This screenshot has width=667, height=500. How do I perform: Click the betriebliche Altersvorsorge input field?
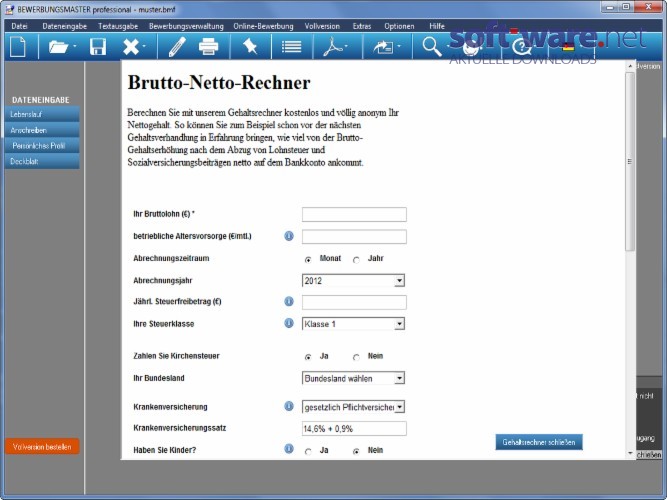354,237
